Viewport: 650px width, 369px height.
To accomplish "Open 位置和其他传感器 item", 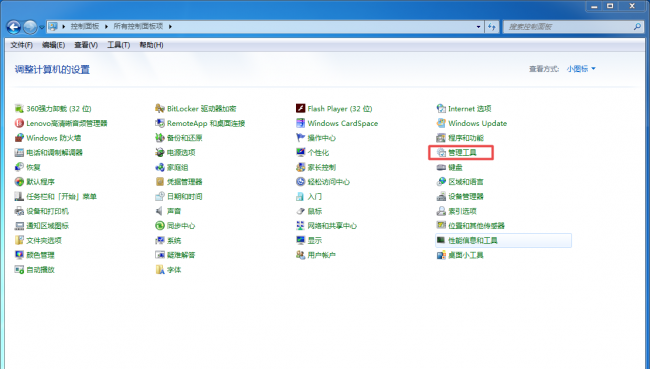I will point(471,226).
